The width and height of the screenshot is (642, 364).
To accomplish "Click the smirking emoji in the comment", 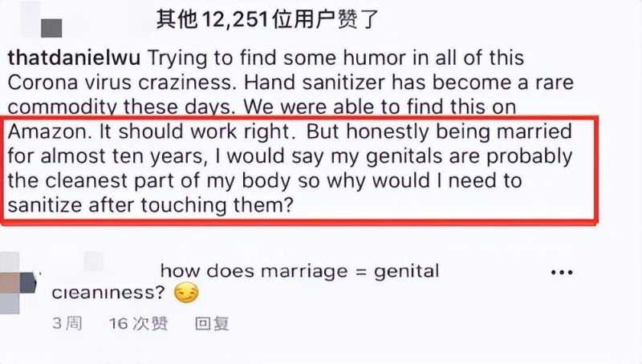I will coord(186,293).
